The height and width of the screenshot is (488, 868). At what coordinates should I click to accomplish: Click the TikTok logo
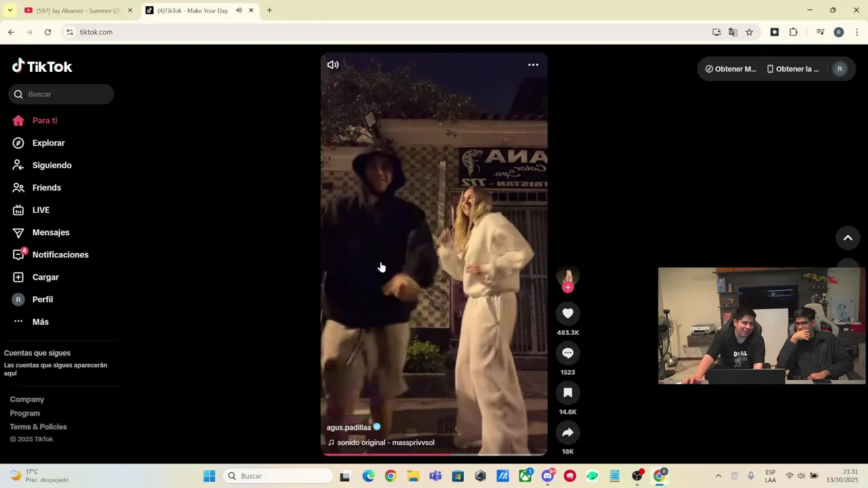click(x=42, y=66)
